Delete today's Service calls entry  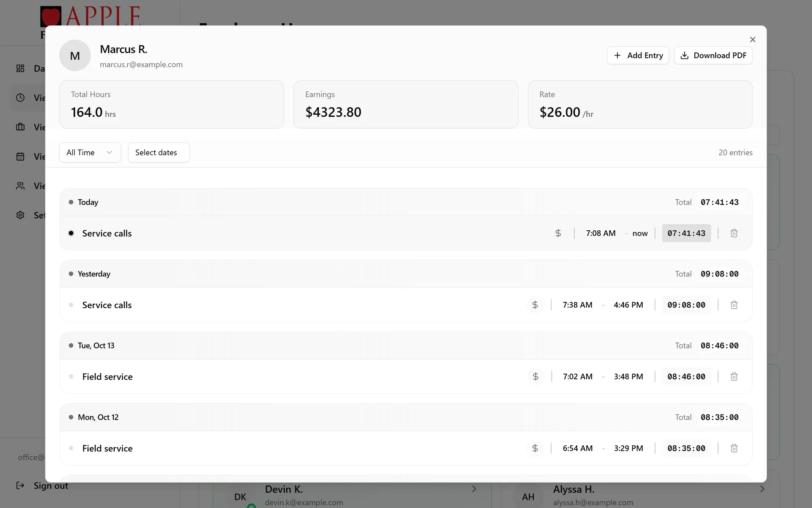click(x=734, y=233)
